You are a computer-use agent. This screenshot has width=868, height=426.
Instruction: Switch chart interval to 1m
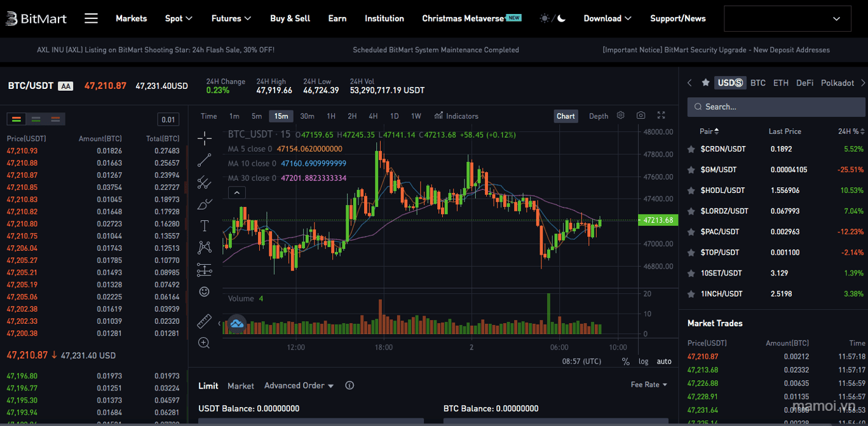pos(234,116)
